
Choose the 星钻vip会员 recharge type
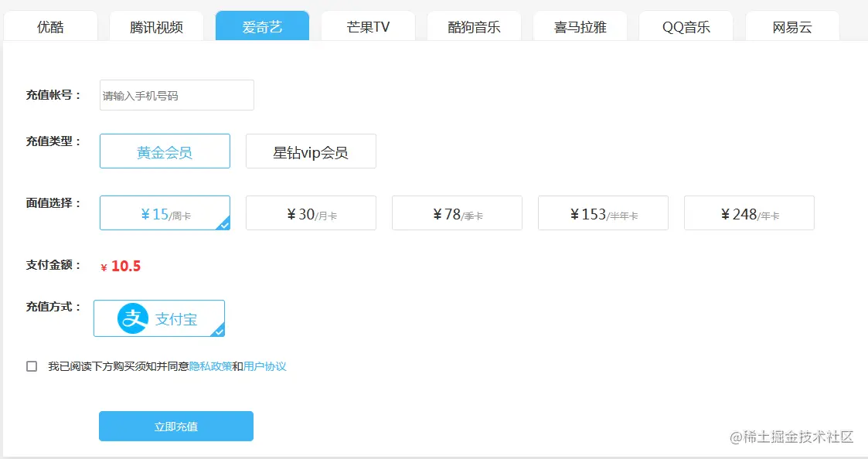point(311,151)
